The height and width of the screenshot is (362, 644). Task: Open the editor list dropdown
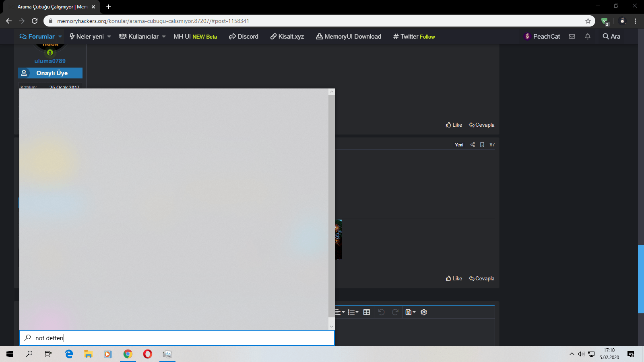pos(353,312)
